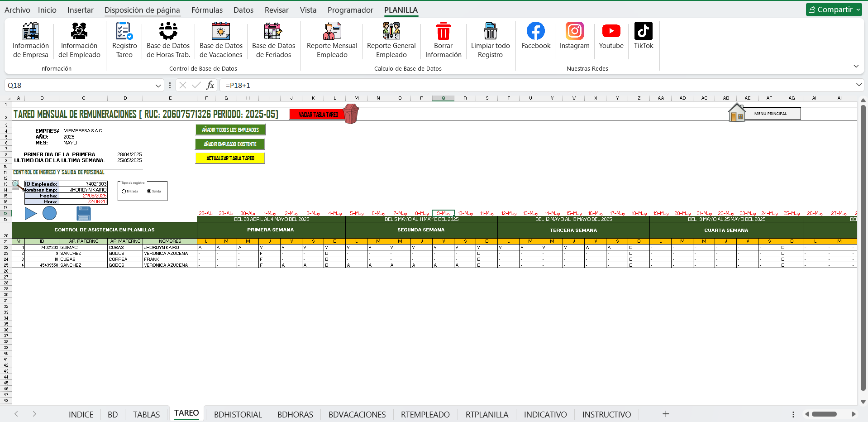Click the magnifier search employee icon
This screenshot has width=868, height=422.
(x=17, y=185)
